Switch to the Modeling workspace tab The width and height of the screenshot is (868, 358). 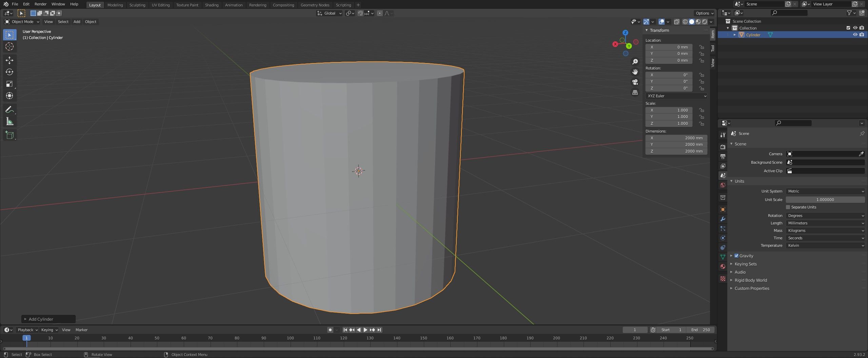pos(115,5)
